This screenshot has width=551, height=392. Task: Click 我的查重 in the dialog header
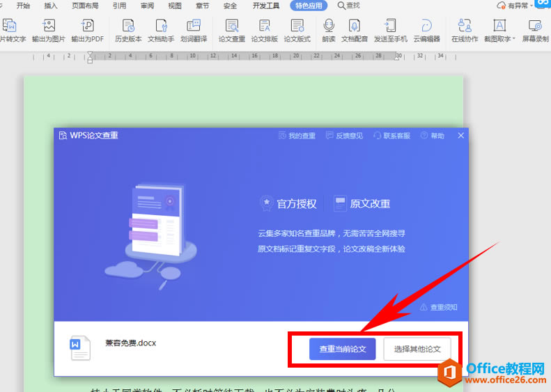point(297,136)
